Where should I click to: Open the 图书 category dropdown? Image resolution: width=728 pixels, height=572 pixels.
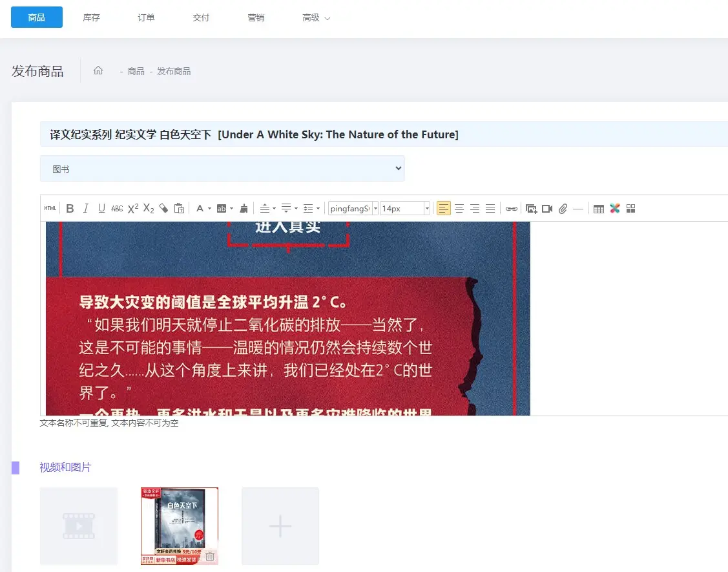222,169
